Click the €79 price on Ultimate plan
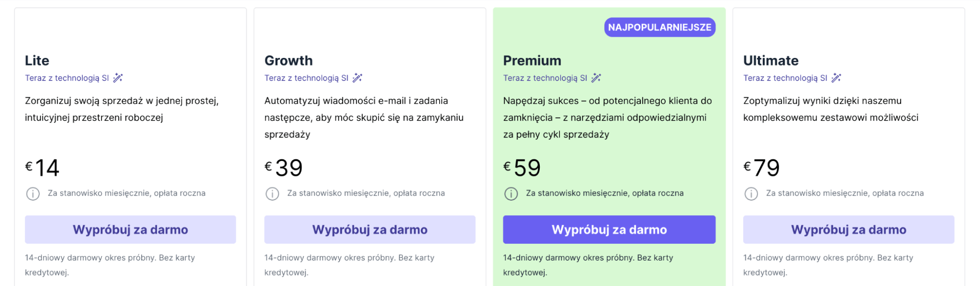This screenshot has height=286, width=980. [x=761, y=167]
